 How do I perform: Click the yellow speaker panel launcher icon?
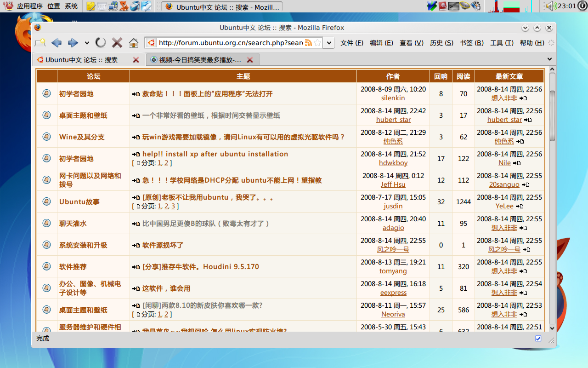465,6
